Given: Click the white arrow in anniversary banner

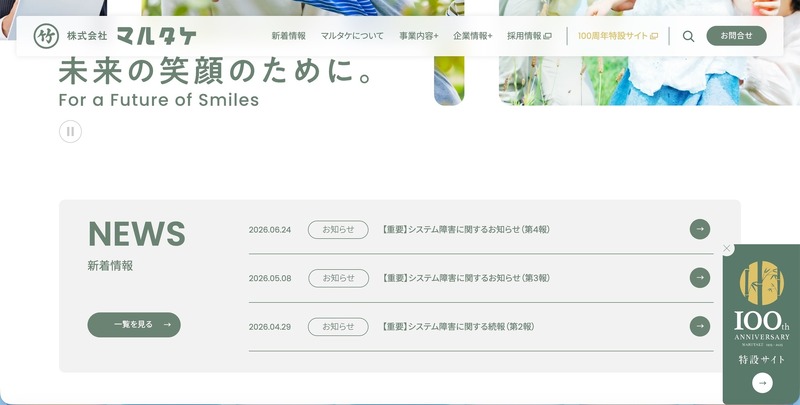Looking at the screenshot, I should 762,383.
